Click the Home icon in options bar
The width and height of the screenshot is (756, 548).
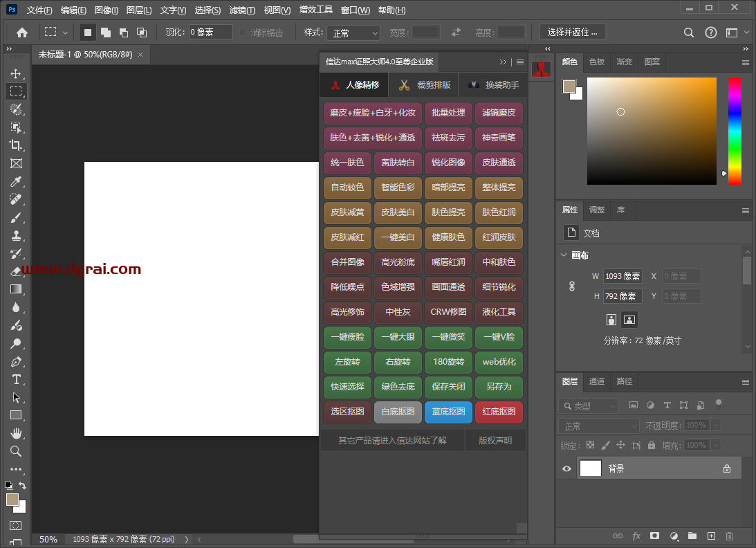coord(22,33)
